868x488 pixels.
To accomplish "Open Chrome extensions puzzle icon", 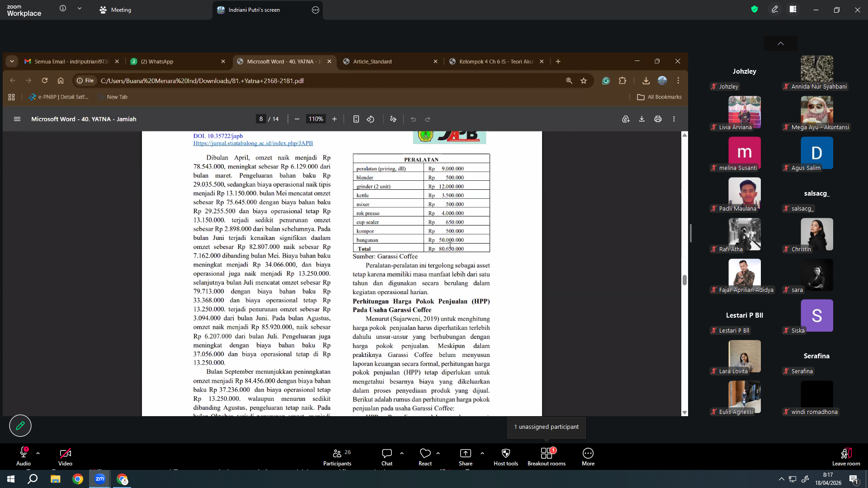I will 623,80.
